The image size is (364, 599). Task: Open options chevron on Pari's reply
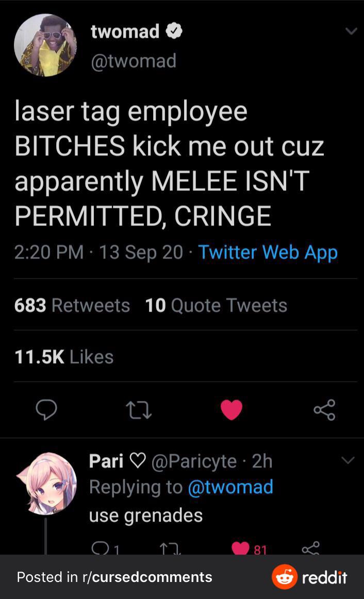tap(348, 460)
